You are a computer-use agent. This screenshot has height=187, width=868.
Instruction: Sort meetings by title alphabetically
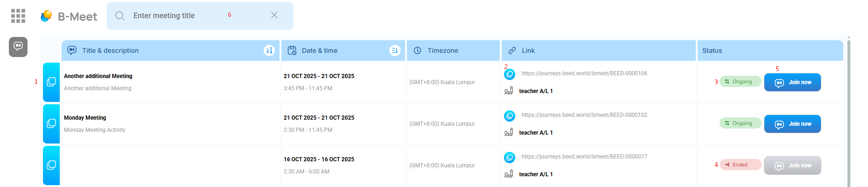(x=269, y=50)
